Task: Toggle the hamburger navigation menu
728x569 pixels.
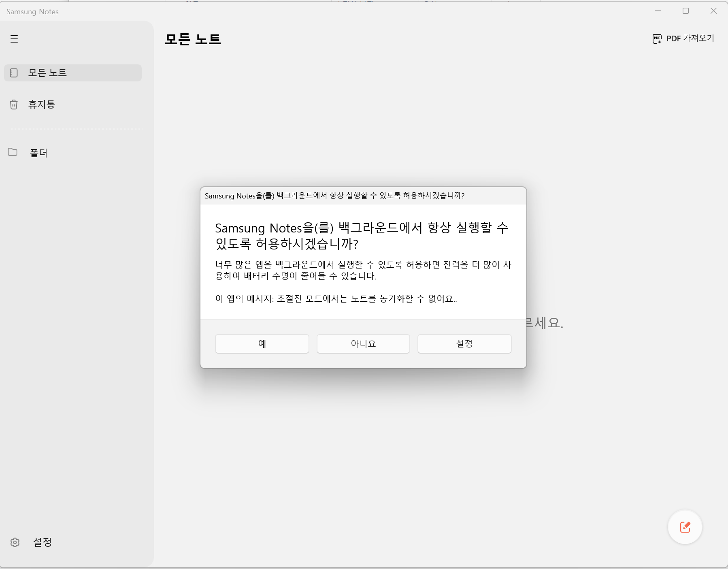Action: click(14, 39)
